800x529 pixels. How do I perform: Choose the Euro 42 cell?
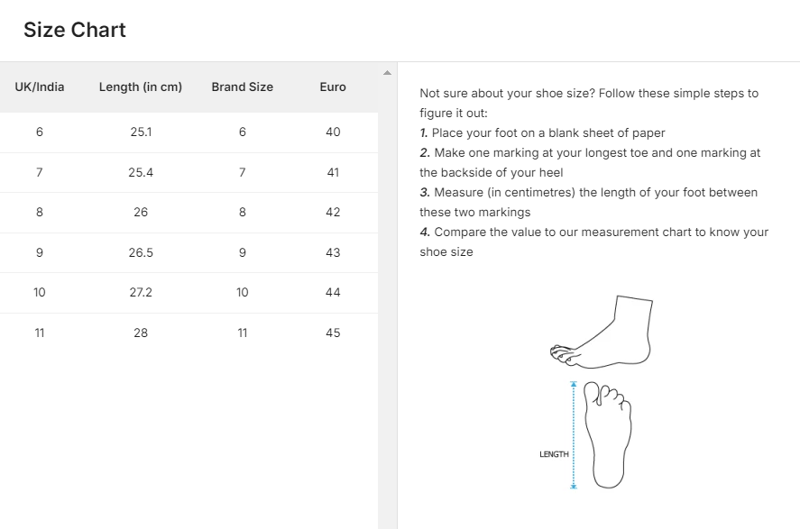click(333, 212)
